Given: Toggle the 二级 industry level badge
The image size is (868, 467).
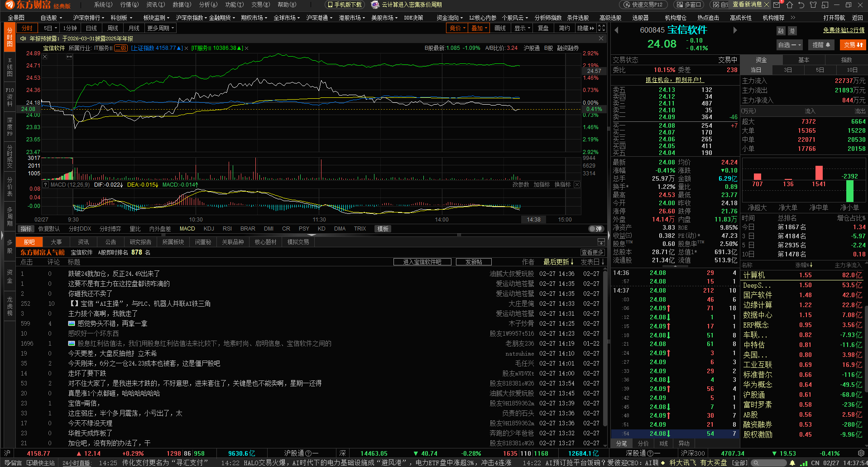Looking at the screenshot, I should click(x=121, y=48).
